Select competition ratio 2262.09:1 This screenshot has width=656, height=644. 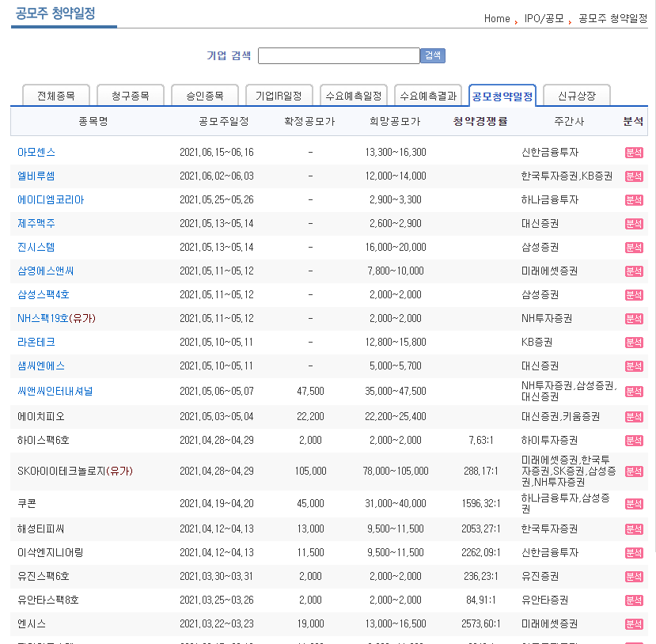tap(480, 553)
